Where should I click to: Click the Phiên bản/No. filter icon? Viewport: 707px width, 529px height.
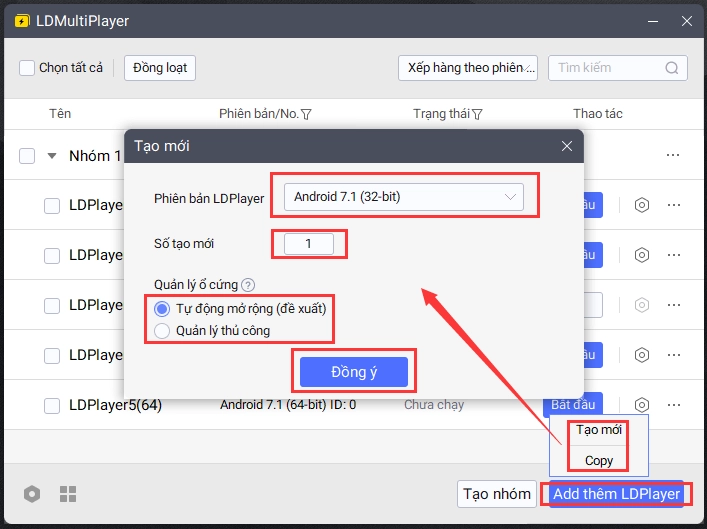click(x=306, y=114)
